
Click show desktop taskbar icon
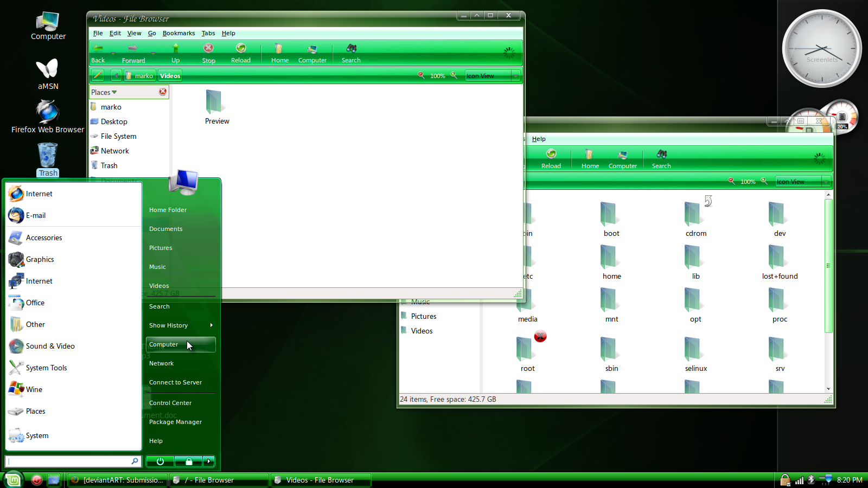[x=54, y=480]
